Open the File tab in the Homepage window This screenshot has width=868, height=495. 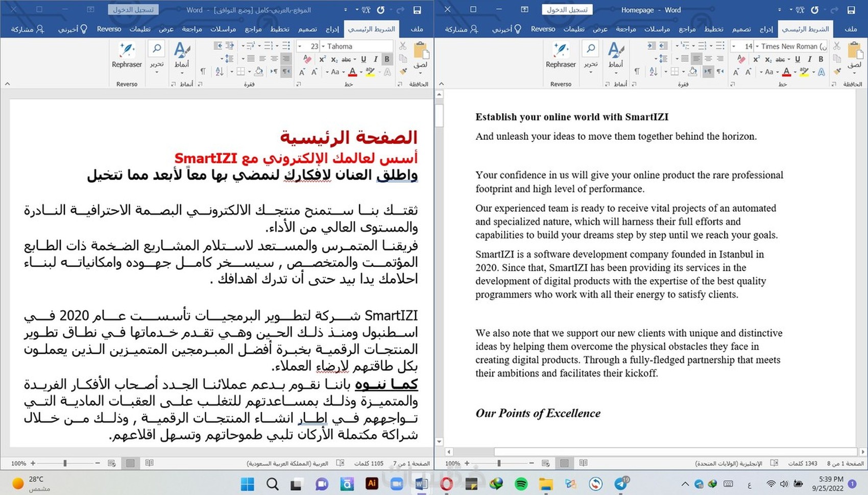[851, 29]
